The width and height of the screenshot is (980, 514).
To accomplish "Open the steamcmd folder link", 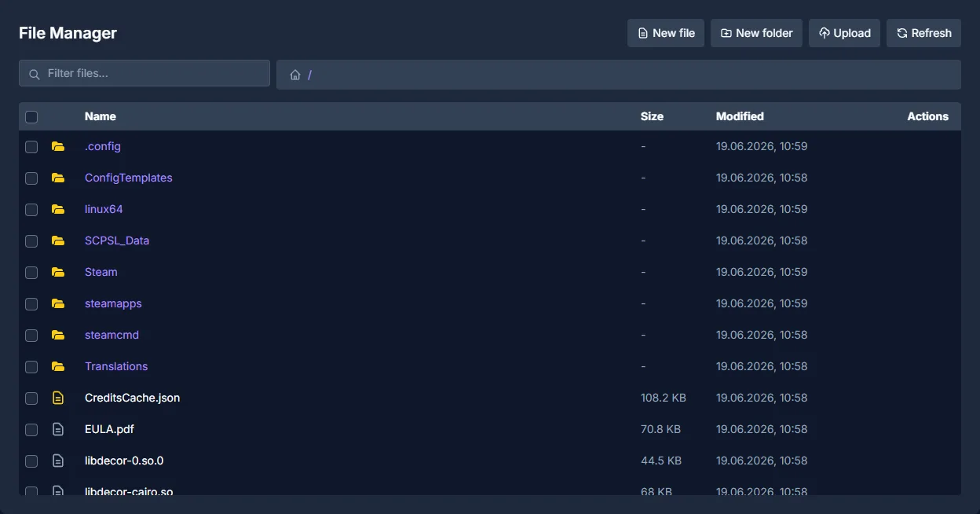I will [112, 335].
